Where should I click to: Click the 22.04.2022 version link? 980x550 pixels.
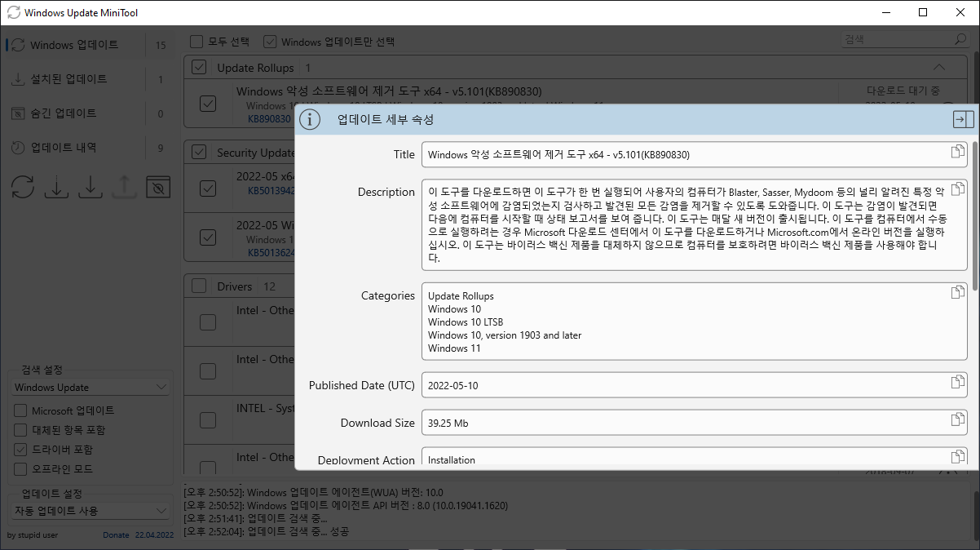(x=154, y=535)
